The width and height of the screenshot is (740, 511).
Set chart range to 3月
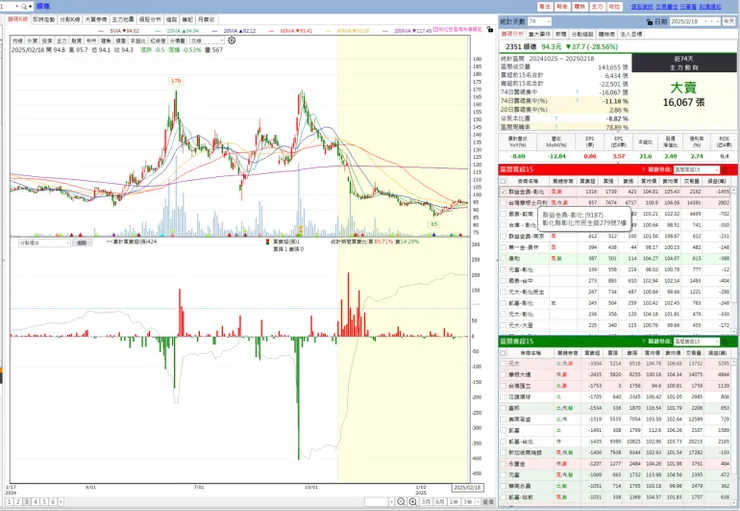(x=426, y=502)
